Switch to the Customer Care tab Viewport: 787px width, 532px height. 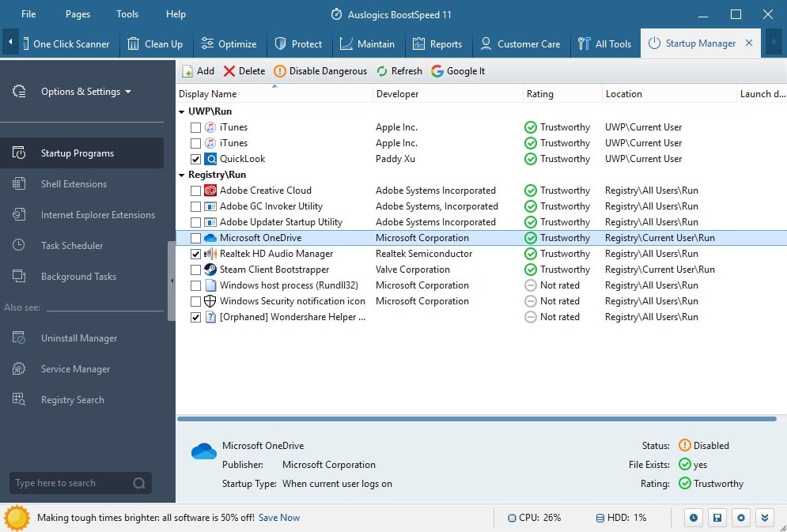(520, 44)
